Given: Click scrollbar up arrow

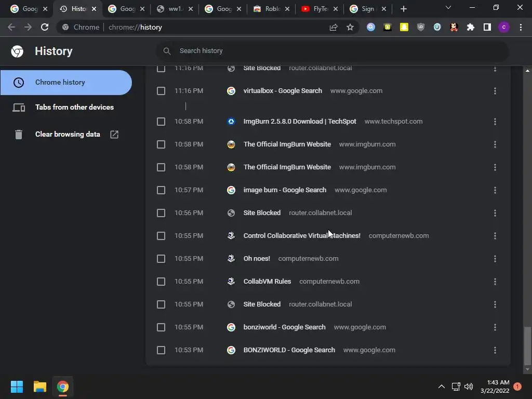Looking at the screenshot, I should coord(527,71).
